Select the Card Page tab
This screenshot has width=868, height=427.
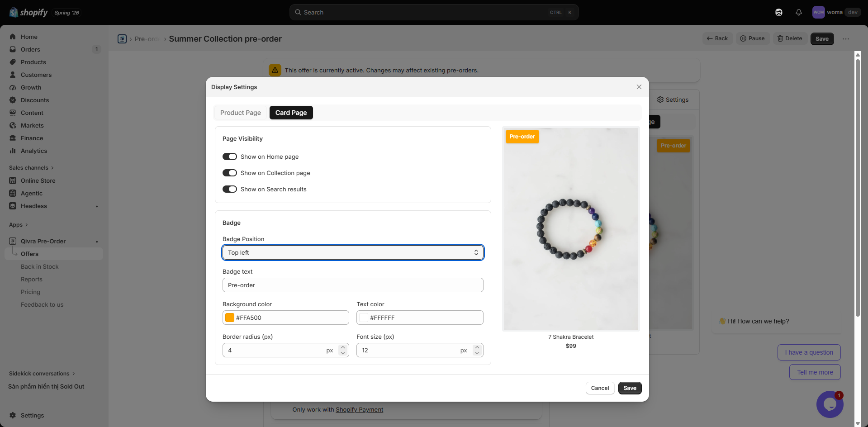(291, 113)
